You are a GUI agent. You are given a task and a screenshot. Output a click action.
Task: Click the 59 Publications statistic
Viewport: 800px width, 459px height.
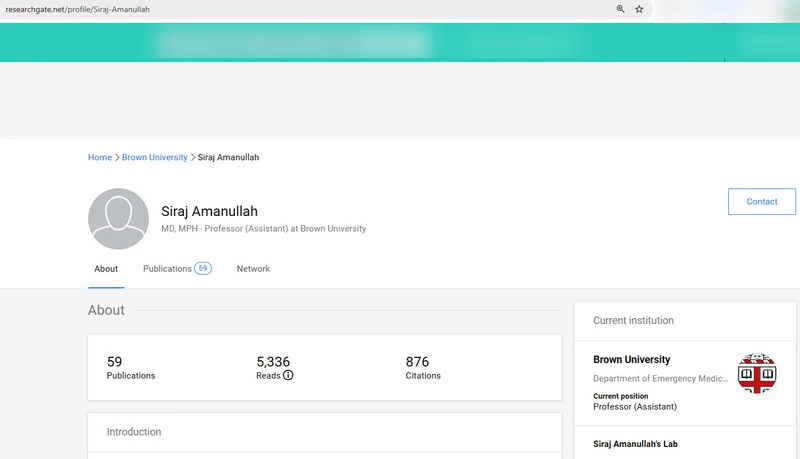(x=131, y=368)
